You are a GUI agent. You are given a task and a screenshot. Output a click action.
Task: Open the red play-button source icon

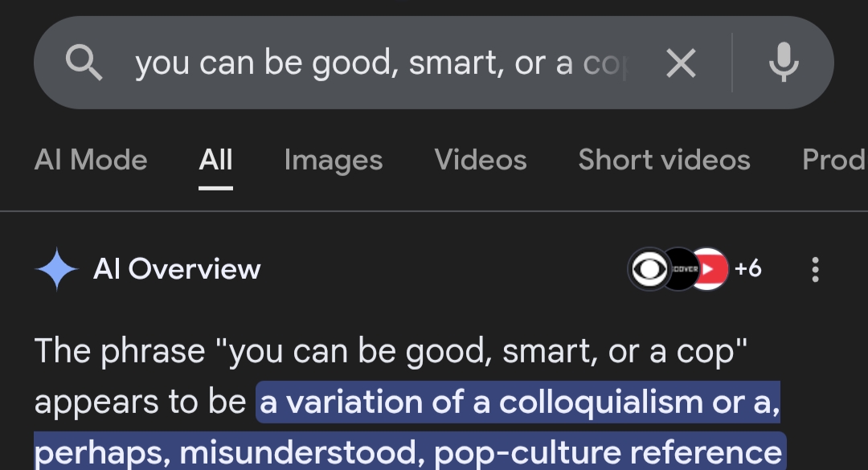pyautogui.click(x=709, y=269)
